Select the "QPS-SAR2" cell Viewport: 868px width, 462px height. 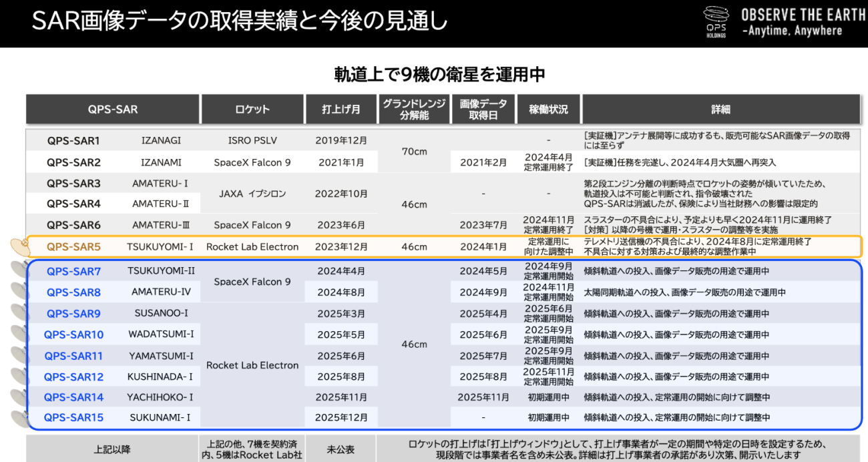coord(73,162)
